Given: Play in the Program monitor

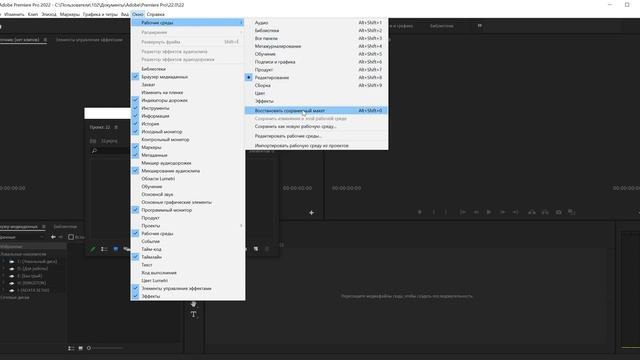Looking at the screenshot, I should pyautogui.click(x=489, y=212).
